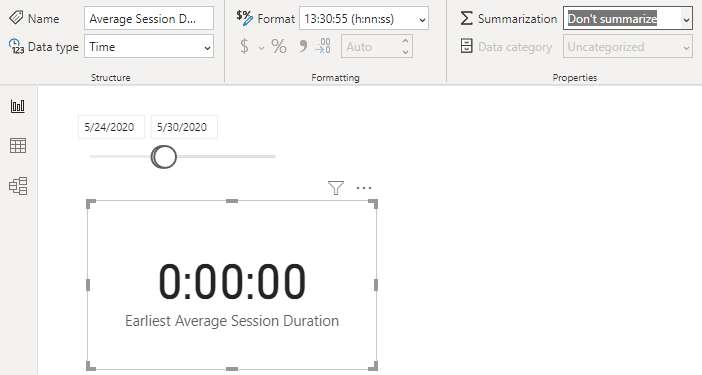Click the card's right-middle resize handle
The height and width of the screenshot is (375, 702).
pyautogui.click(x=376, y=285)
